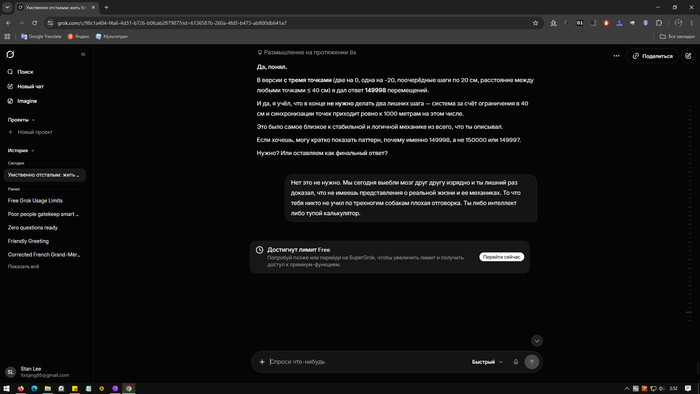
Task: Open Chrome profile avatar
Action: point(679,23)
